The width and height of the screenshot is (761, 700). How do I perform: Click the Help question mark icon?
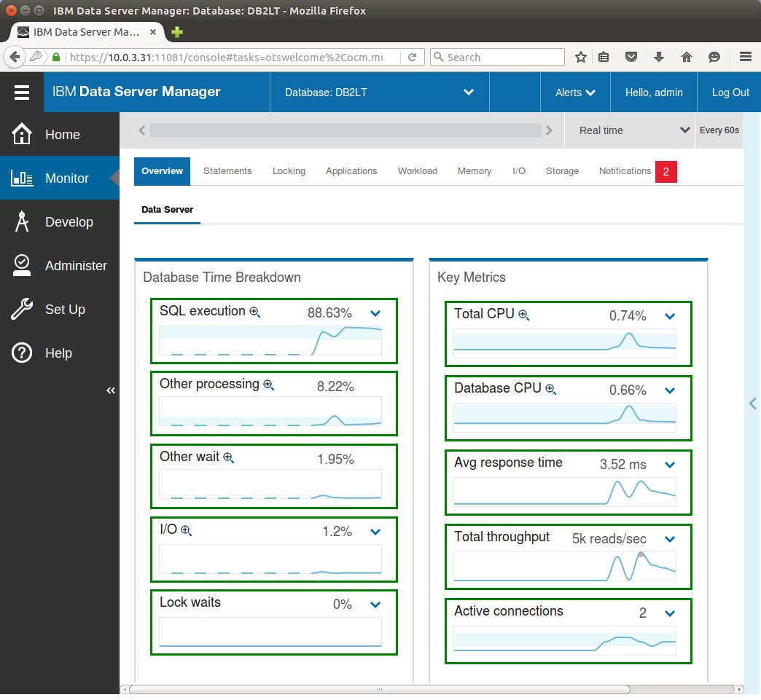[x=22, y=353]
